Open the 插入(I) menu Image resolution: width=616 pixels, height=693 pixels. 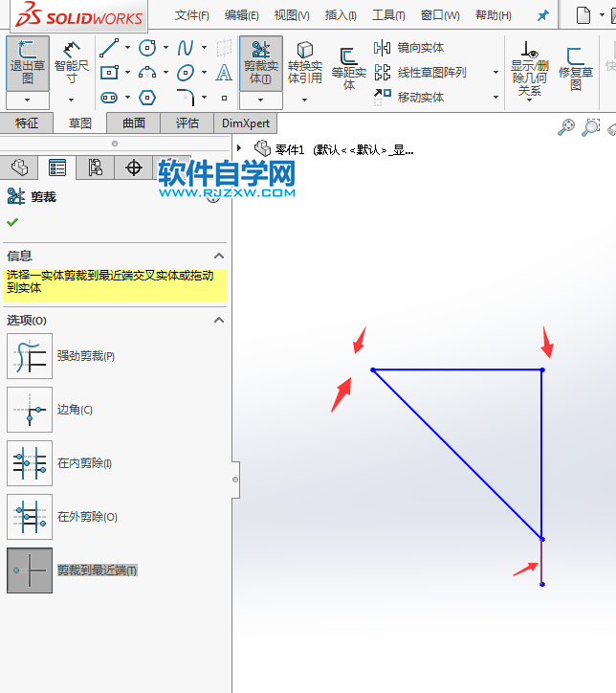[341, 16]
